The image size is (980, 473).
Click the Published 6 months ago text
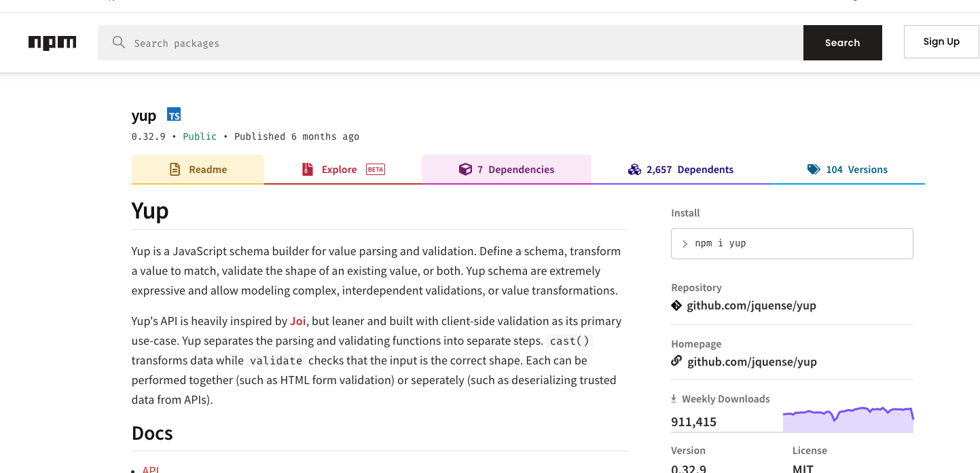(x=297, y=136)
